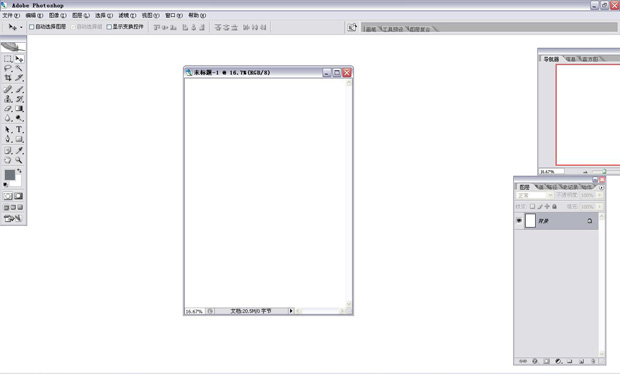Enable 显示变换控件 checkbox
Screen dimensions: 620x374
point(109,27)
